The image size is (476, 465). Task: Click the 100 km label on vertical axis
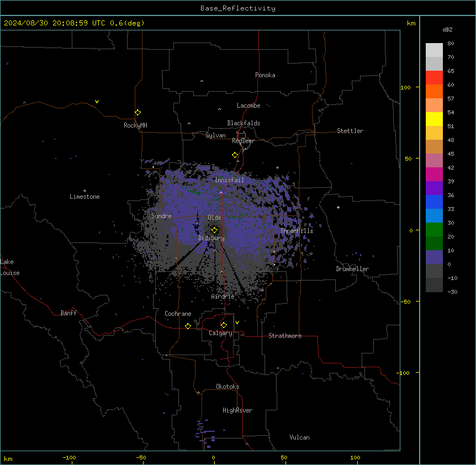[x=405, y=87]
